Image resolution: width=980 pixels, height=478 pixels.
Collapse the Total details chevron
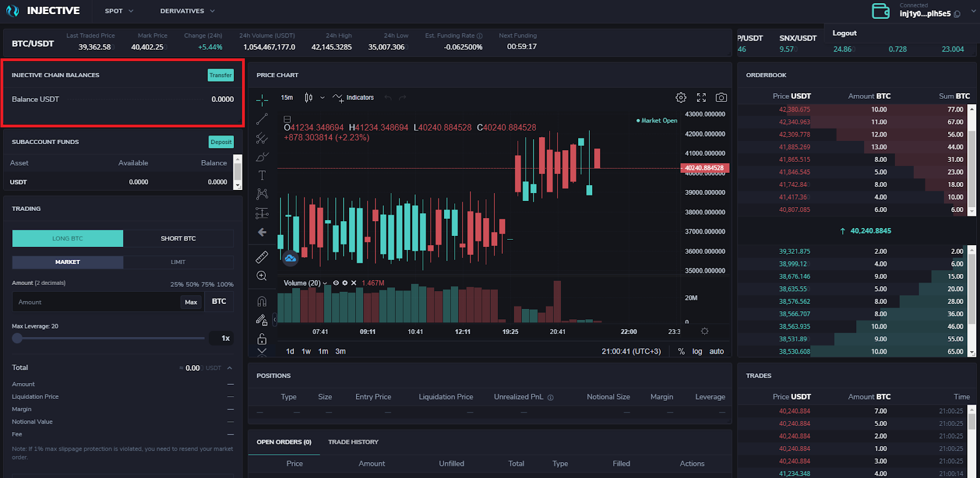(230, 368)
